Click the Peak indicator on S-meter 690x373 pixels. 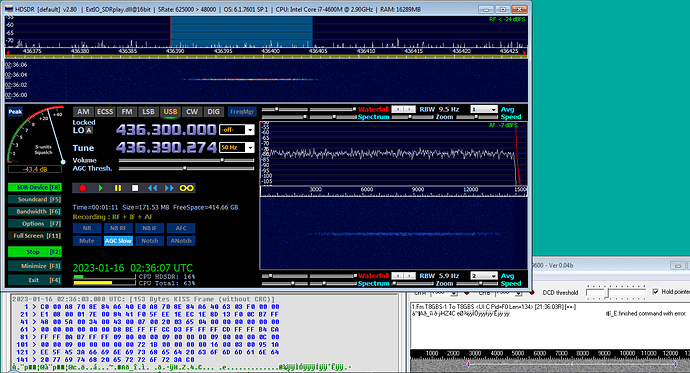pos(15,111)
